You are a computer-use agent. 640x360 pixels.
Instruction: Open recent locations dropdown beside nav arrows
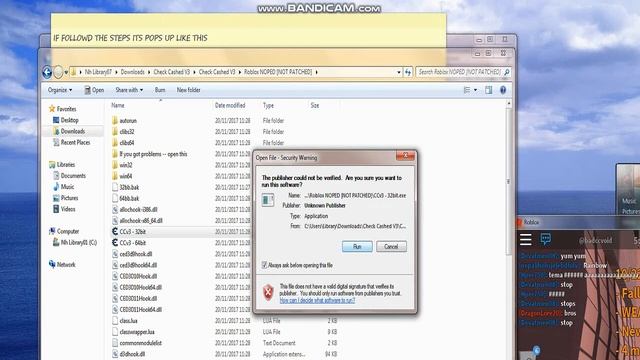click(x=66, y=72)
